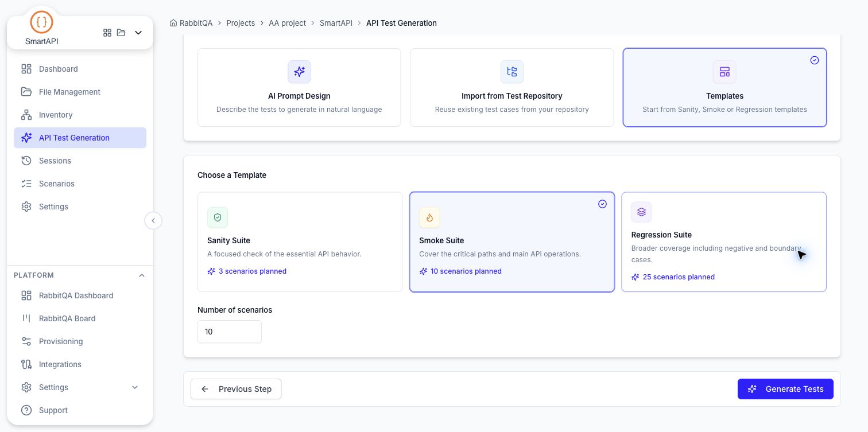Open Scenarios using its checklist icon

(x=26, y=184)
